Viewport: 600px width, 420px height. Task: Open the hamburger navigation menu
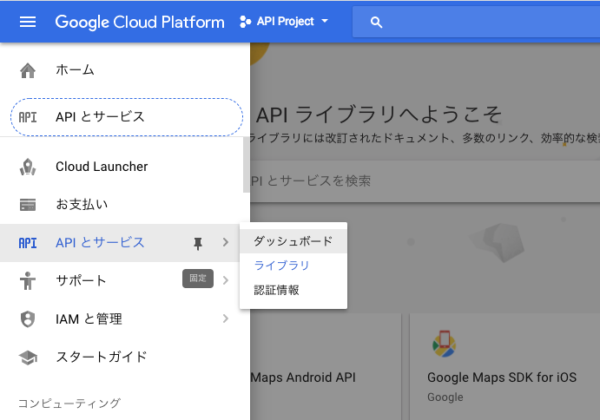28,22
